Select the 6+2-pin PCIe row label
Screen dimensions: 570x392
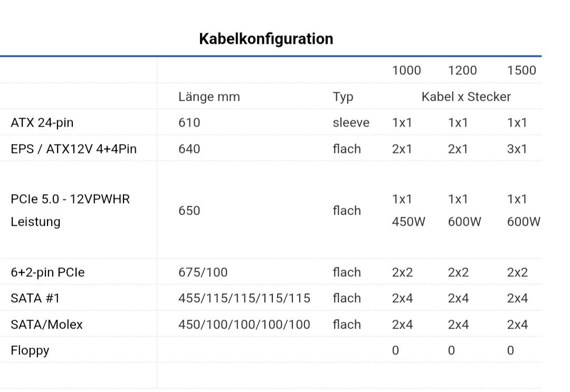tap(47, 272)
